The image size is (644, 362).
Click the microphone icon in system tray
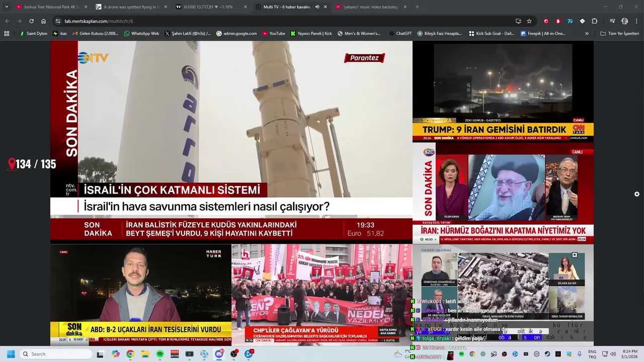580,354
